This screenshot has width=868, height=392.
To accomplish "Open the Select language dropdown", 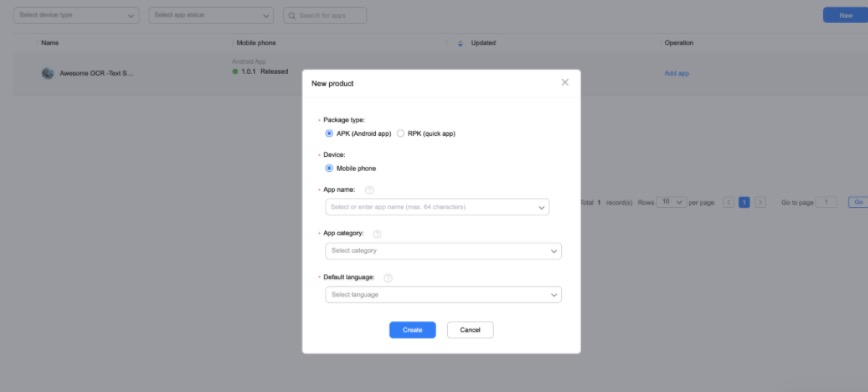I will pos(443,295).
